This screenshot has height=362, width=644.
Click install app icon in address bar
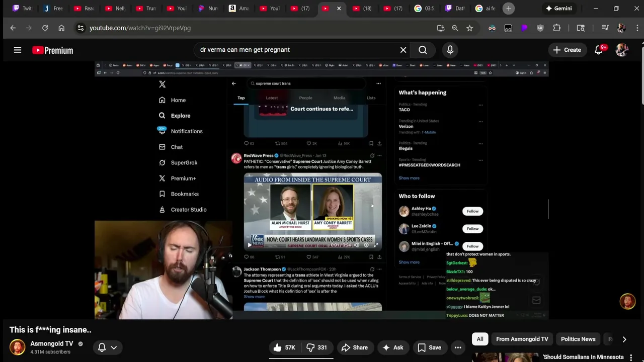[441, 28]
